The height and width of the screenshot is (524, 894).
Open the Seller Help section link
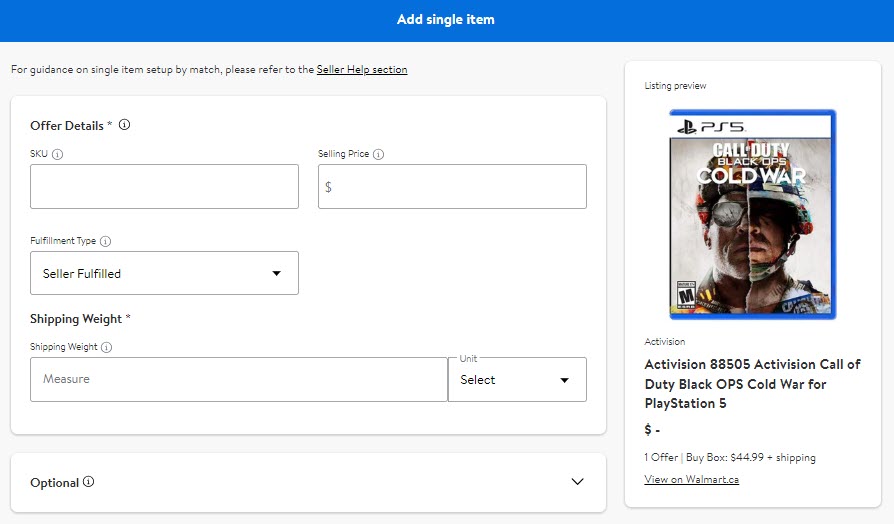click(x=362, y=70)
